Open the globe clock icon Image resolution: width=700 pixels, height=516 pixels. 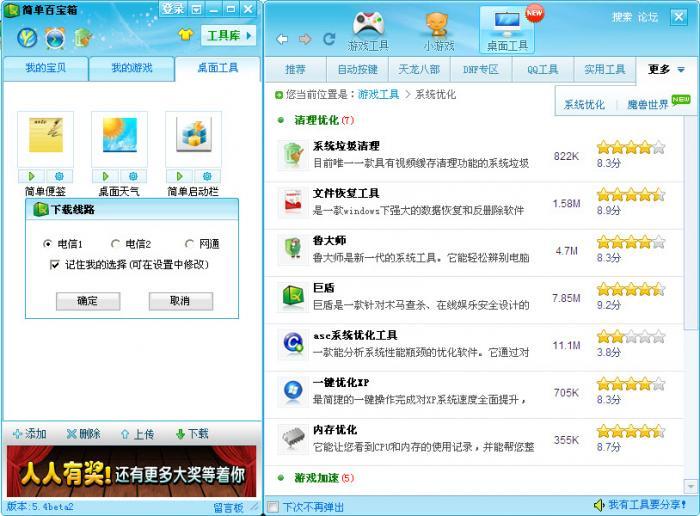pyautogui.click(x=55, y=38)
